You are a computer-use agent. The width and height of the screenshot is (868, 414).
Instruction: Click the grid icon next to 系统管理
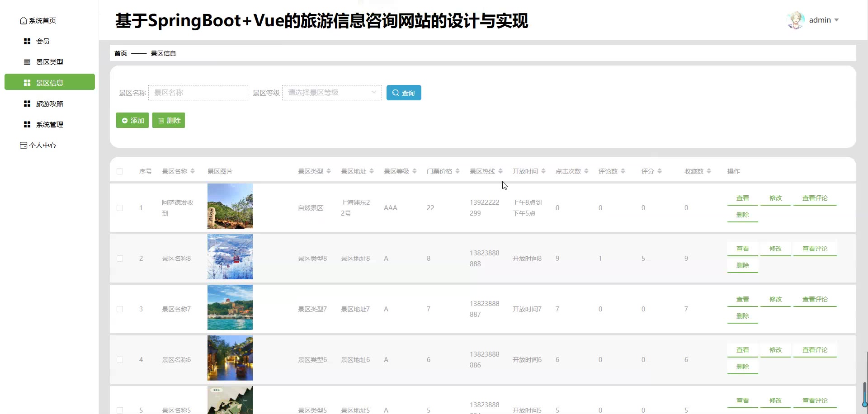[x=27, y=124]
